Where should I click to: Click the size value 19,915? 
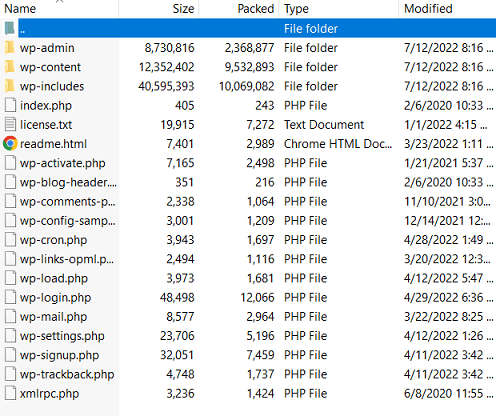[177, 125]
